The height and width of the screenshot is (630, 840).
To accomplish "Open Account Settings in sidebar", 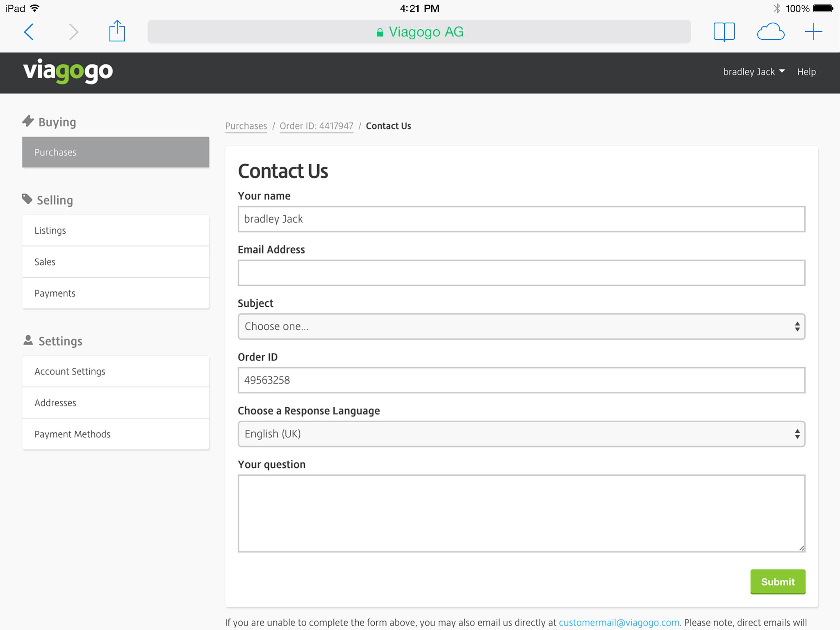I will click(116, 371).
